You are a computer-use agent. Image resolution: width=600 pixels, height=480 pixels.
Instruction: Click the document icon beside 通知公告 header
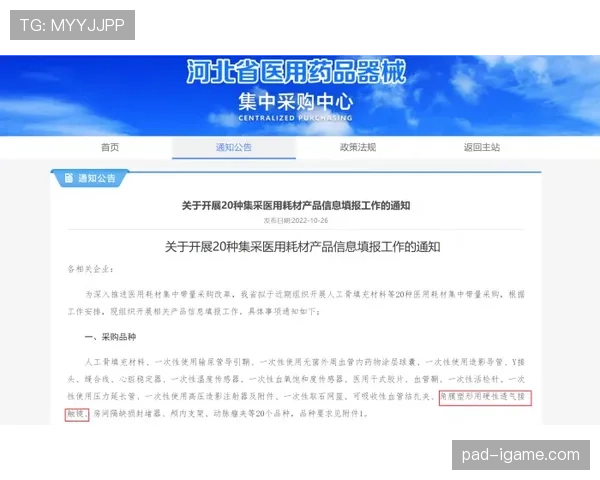(x=69, y=178)
